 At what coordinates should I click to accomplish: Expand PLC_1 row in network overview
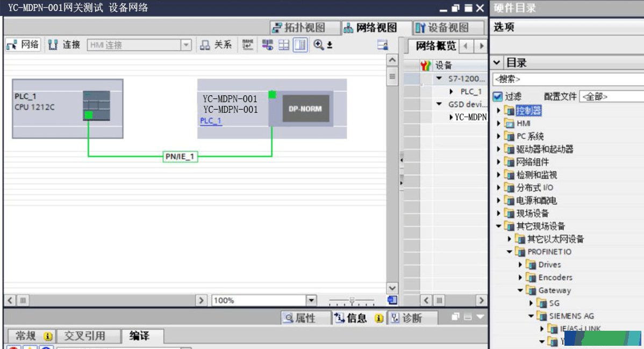click(452, 91)
